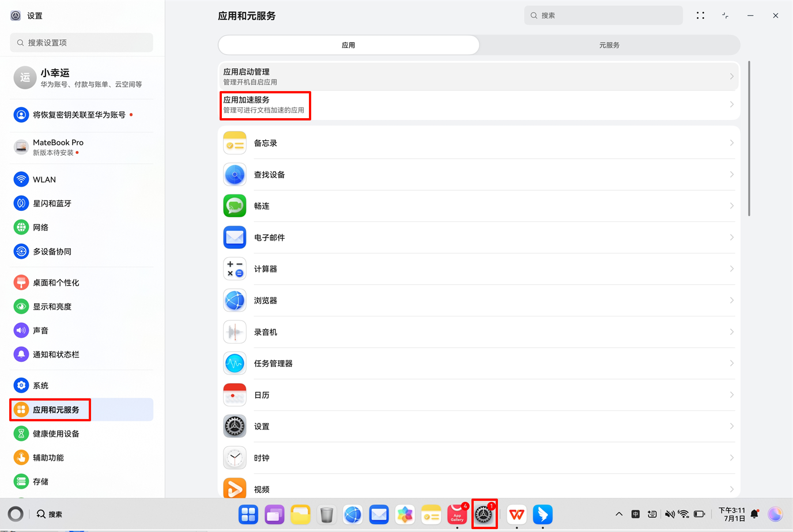Open 任务管理器 app icon
793x532 pixels.
point(235,364)
